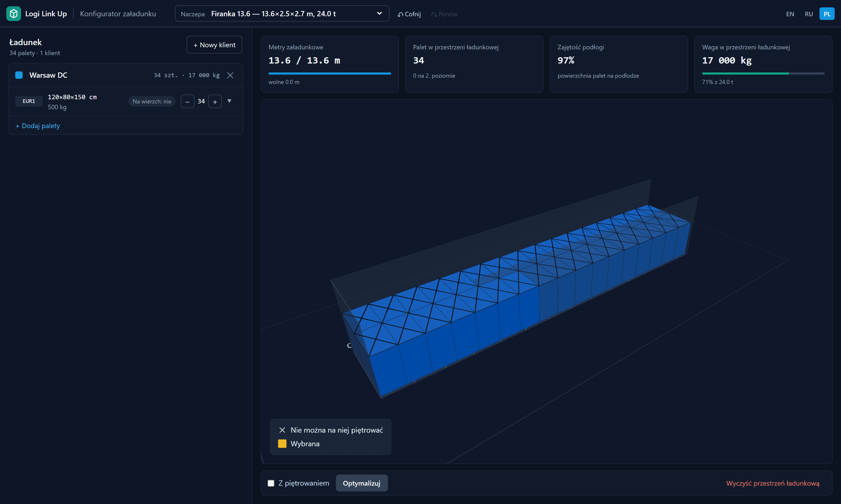Screen dimensions: 841x504
Task: Open the Naczepa trailer dropdown
Action: coord(282,14)
